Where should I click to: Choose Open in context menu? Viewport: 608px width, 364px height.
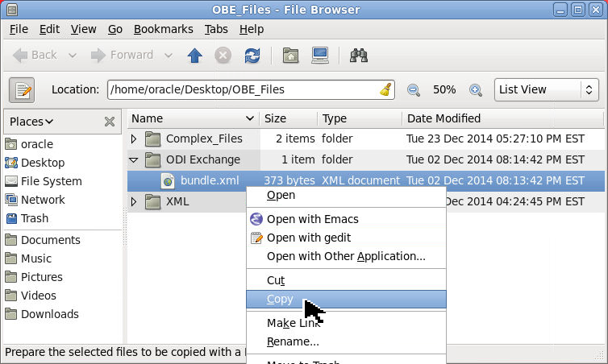coord(346,195)
